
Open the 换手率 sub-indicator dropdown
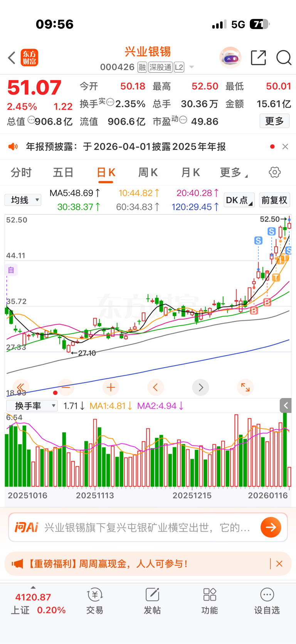coord(32,406)
